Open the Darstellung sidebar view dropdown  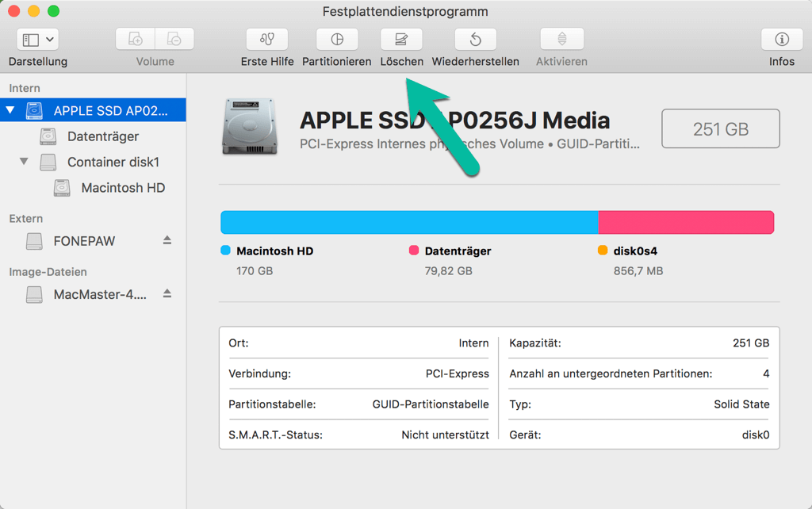pos(38,40)
